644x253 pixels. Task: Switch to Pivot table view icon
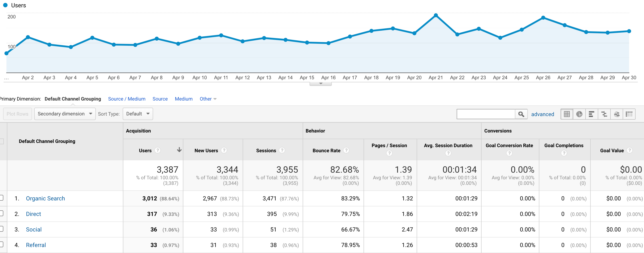[x=629, y=114]
